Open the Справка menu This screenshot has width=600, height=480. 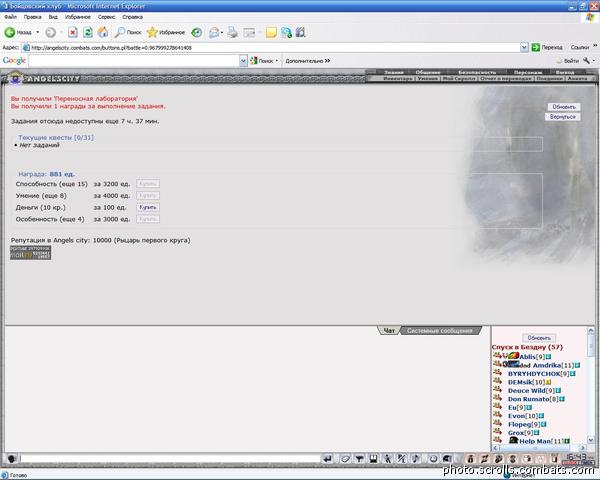pyautogui.click(x=132, y=17)
